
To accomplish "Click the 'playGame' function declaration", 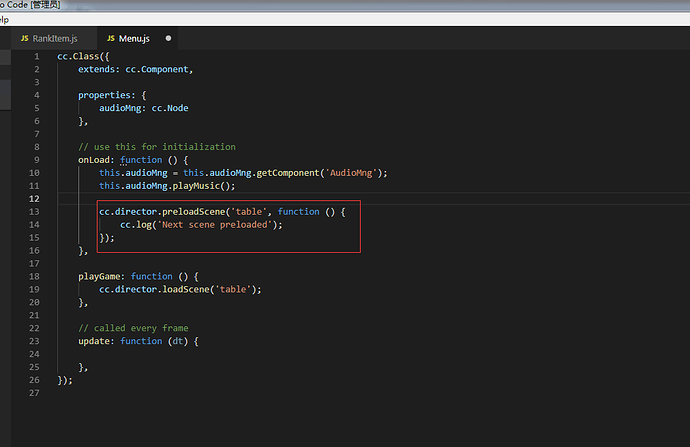I will 138,277.
